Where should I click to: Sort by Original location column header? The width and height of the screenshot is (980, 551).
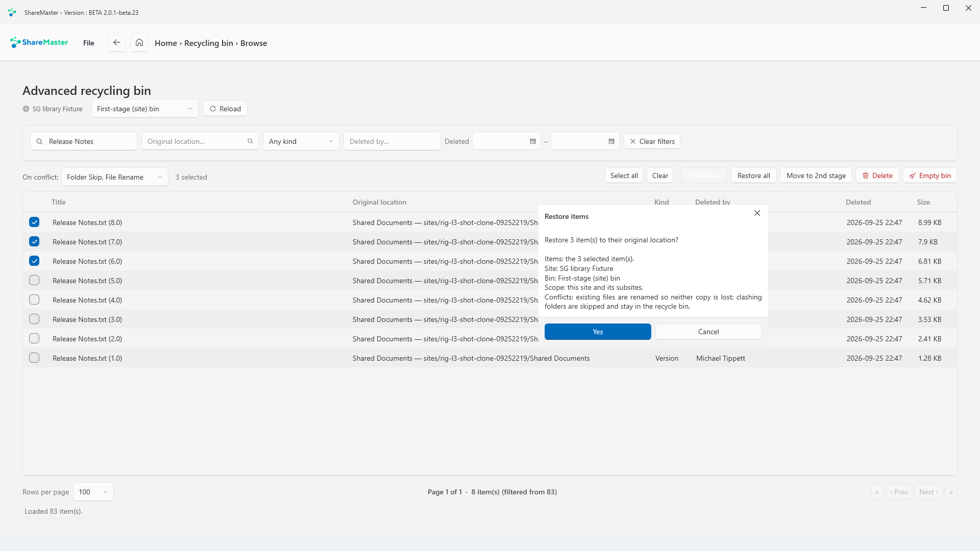(380, 202)
